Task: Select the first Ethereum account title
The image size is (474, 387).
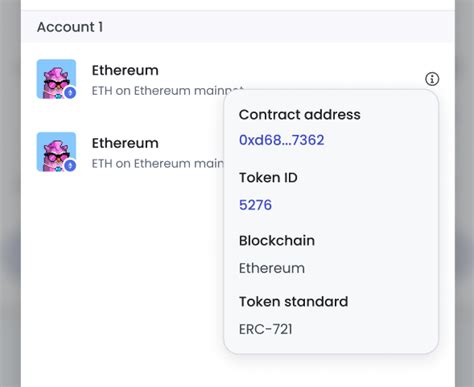Action: [125, 70]
